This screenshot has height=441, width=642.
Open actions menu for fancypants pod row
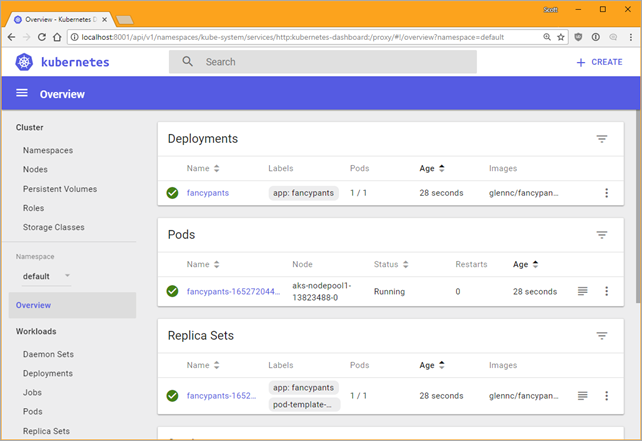pos(606,291)
